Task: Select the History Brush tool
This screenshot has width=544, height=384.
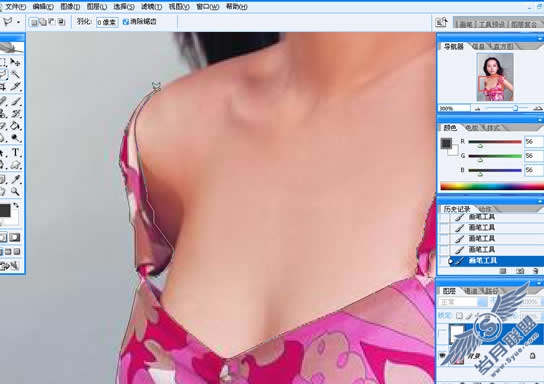Action: [15, 113]
